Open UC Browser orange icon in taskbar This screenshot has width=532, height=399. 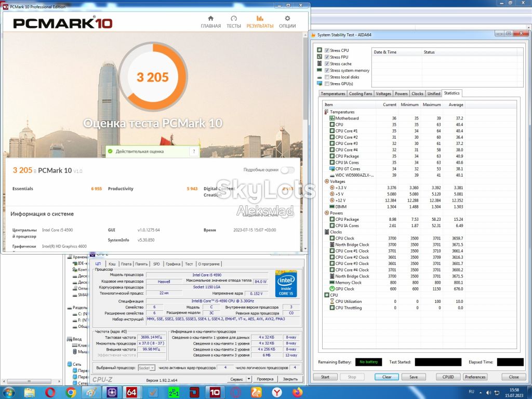click(x=256, y=393)
